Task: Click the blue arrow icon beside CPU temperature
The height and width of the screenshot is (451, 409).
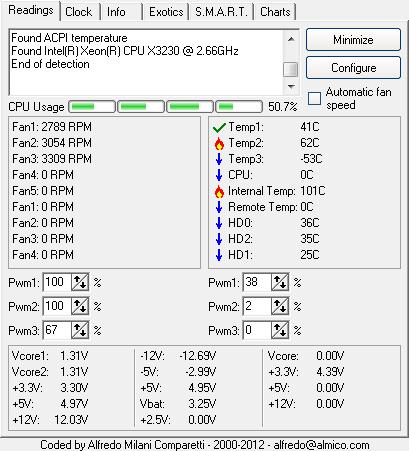Action: click(x=219, y=175)
